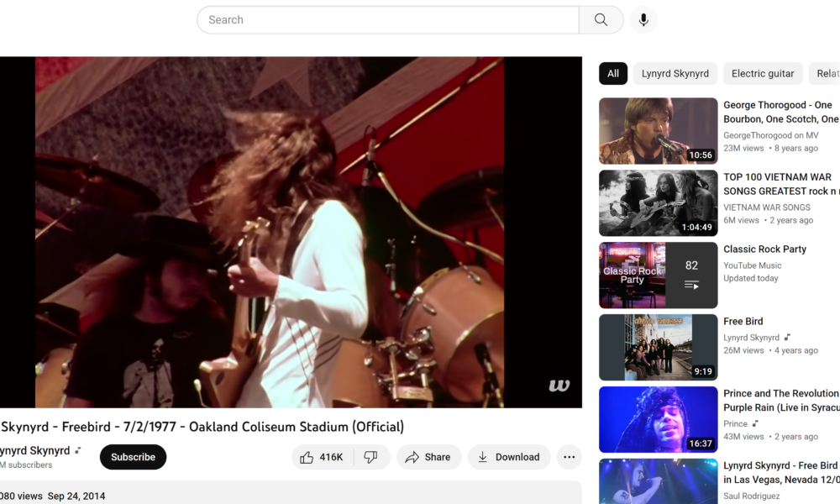The image size is (840, 504).
Task: Click the George Thorogood - One Bourbon title
Action: [x=781, y=112]
